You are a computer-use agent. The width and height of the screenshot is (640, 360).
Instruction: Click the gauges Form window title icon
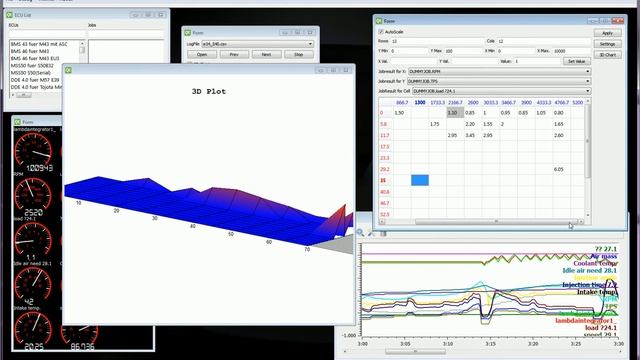pyautogui.click(x=18, y=122)
